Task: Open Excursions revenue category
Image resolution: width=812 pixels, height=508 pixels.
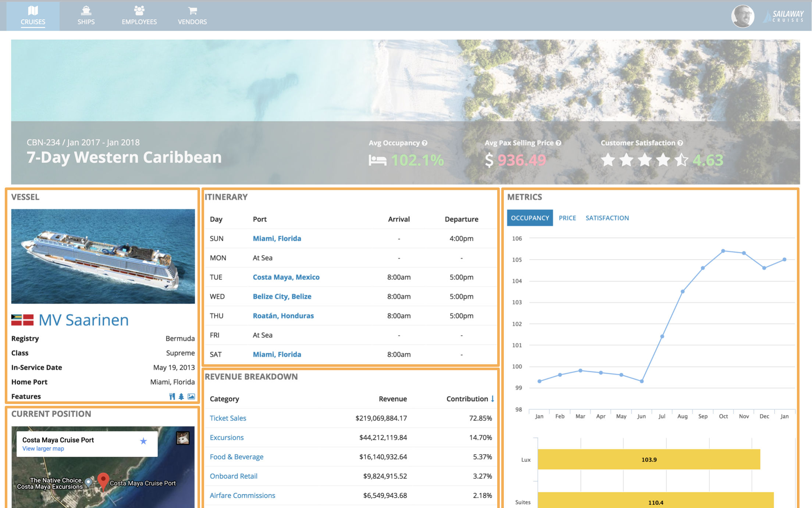Action: click(227, 437)
